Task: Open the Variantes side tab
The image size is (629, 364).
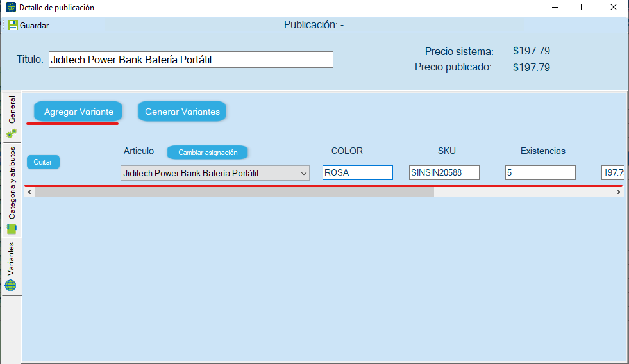Action: tap(12, 267)
